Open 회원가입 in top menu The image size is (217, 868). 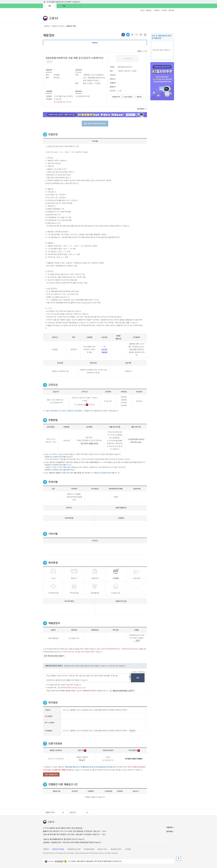pyautogui.click(x=149, y=10)
